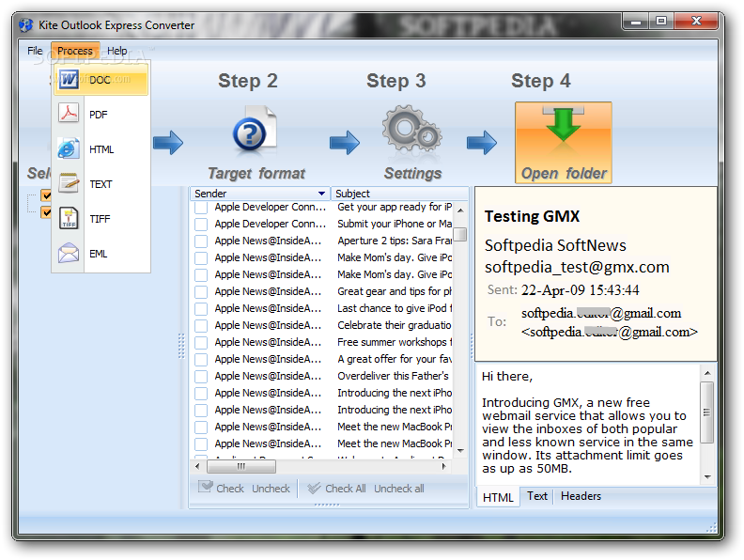Click message list vertical scrollbar thumb
This screenshot has width=744, height=560.
point(459,235)
